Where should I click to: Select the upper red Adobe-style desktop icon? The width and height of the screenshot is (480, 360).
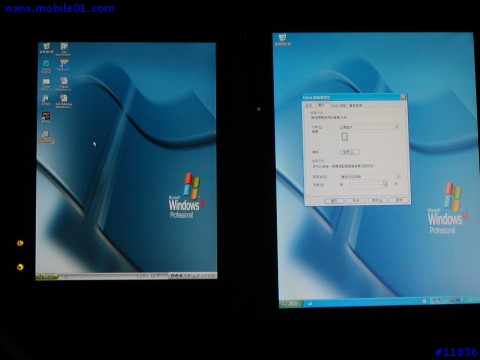63,84
